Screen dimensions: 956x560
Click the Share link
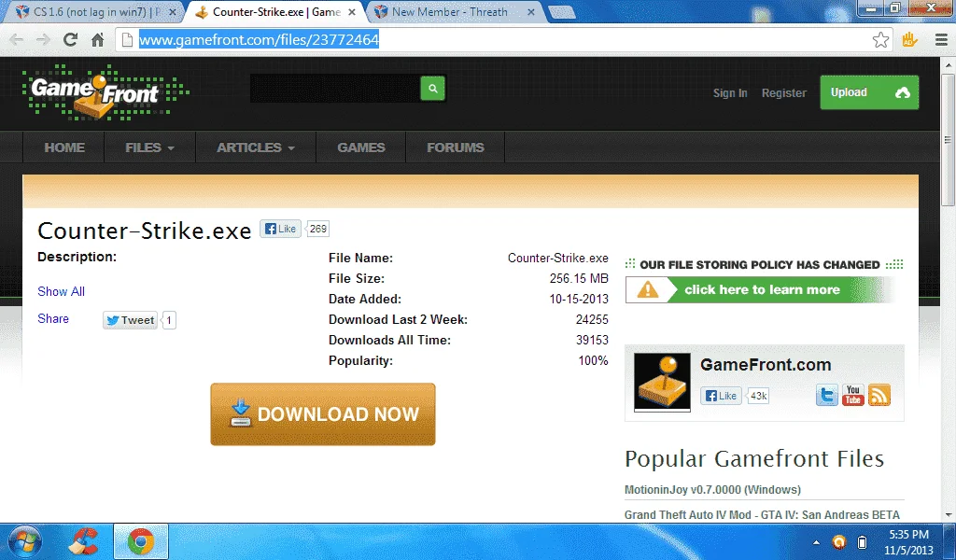[53, 318]
